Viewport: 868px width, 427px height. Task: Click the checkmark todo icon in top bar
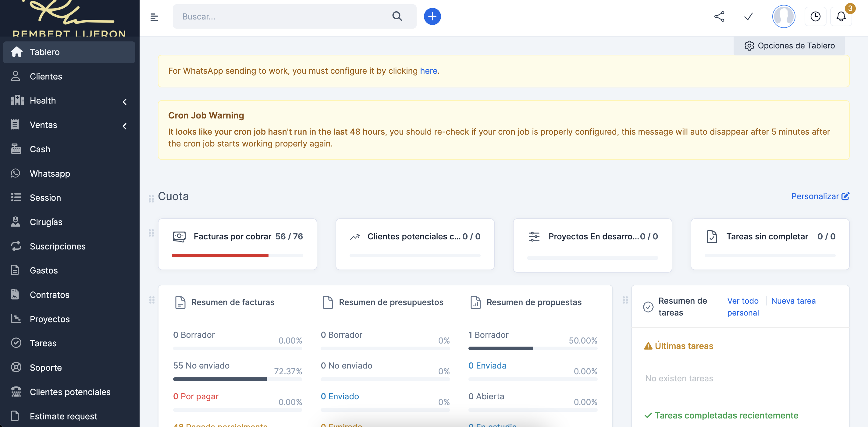749,16
